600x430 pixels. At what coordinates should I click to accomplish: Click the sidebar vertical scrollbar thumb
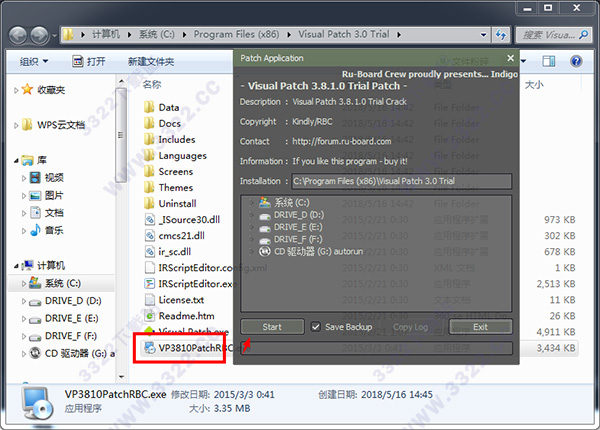(x=121, y=135)
